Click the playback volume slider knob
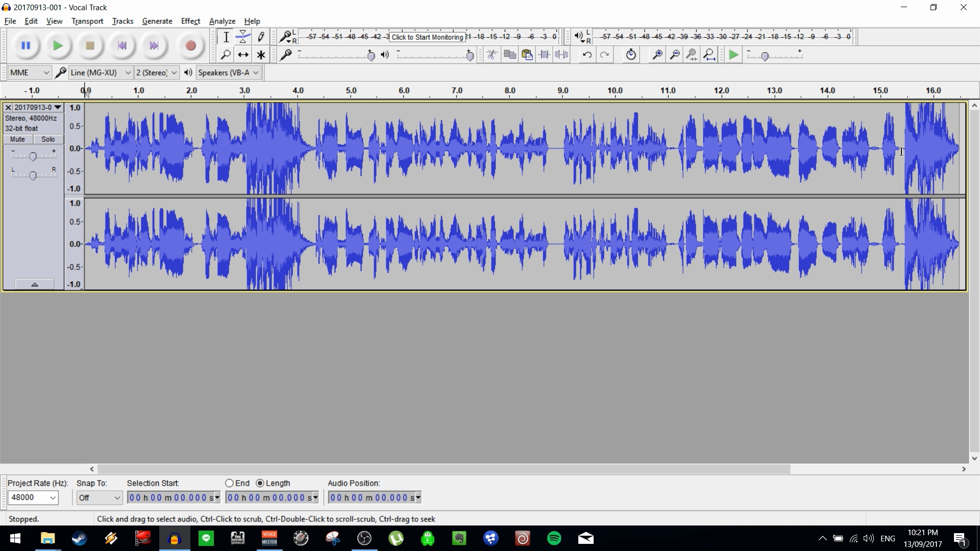 click(x=470, y=56)
